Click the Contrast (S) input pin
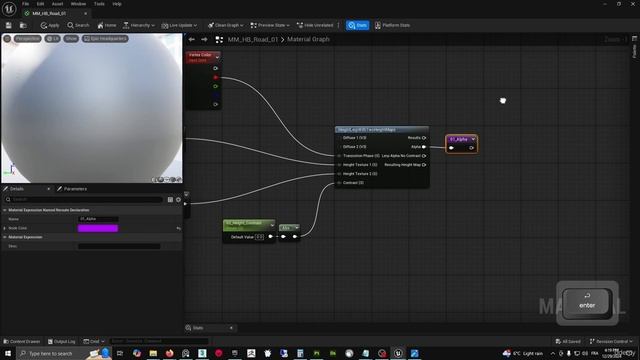 tap(339, 183)
